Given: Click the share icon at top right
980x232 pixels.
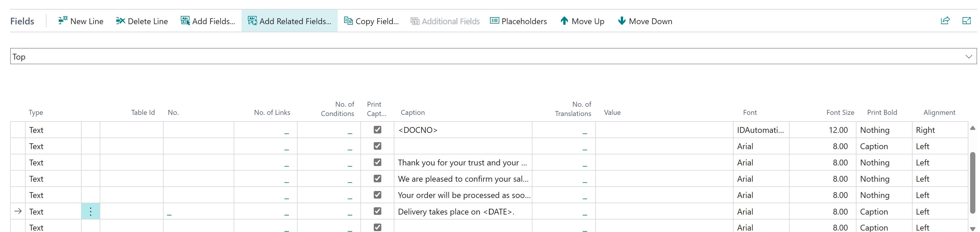Looking at the screenshot, I should pyautogui.click(x=945, y=21).
